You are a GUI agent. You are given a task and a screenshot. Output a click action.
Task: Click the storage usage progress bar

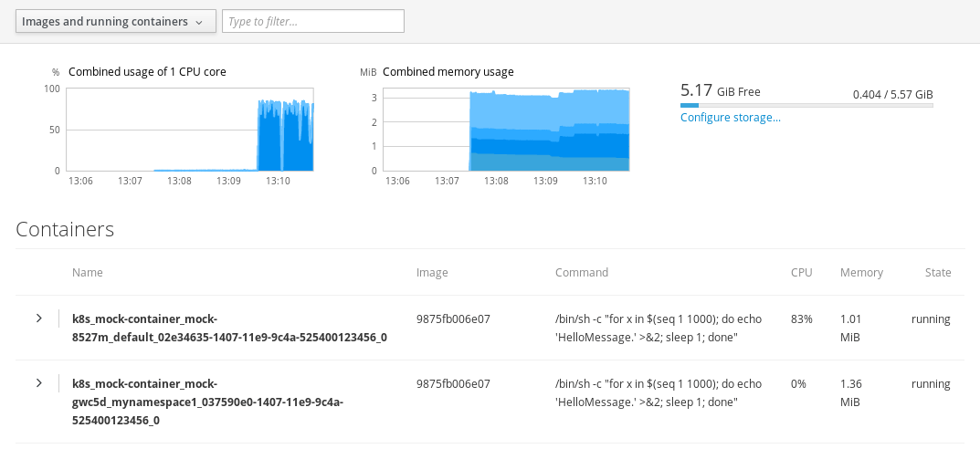pyautogui.click(x=806, y=106)
